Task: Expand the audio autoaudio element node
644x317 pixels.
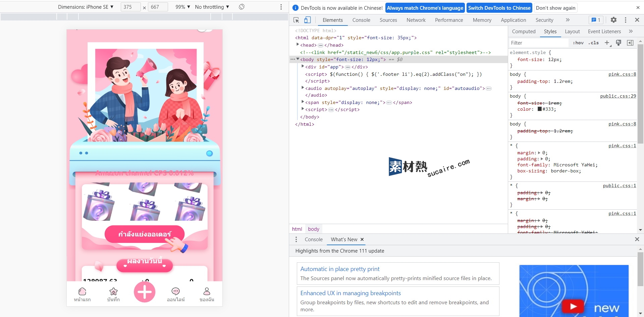Action: (x=303, y=88)
